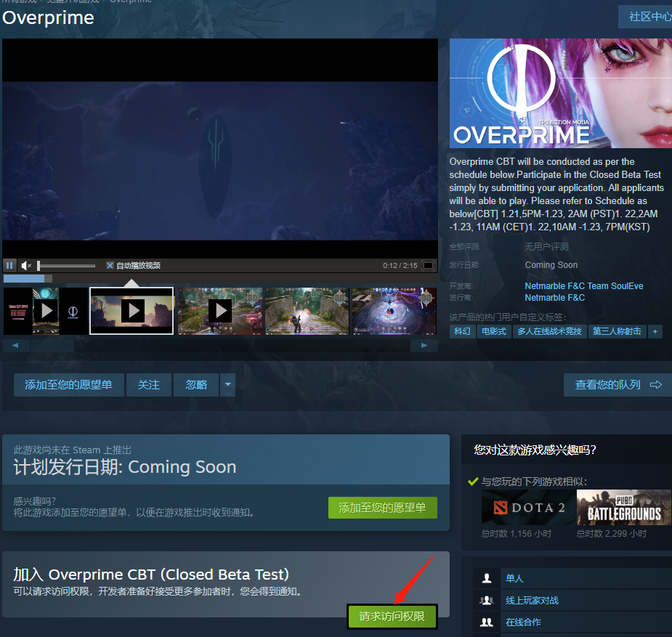Open the publisher link Netmarble F&C
The height and width of the screenshot is (637, 672).
click(x=554, y=297)
